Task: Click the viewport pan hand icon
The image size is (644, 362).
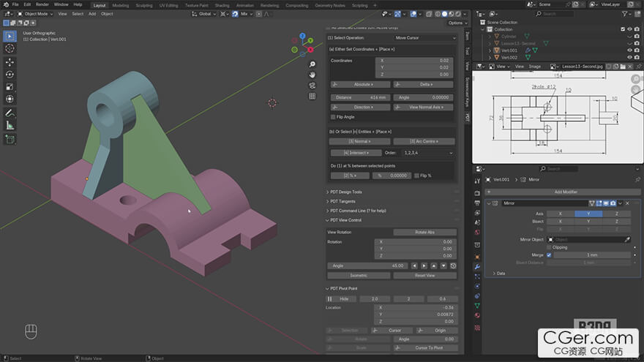Action: pyautogui.click(x=312, y=75)
